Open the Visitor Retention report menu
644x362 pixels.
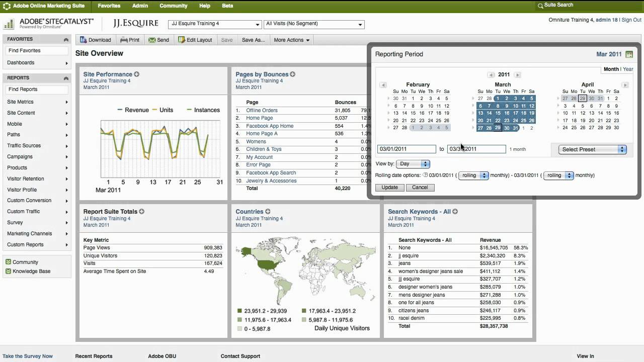(x=36, y=178)
